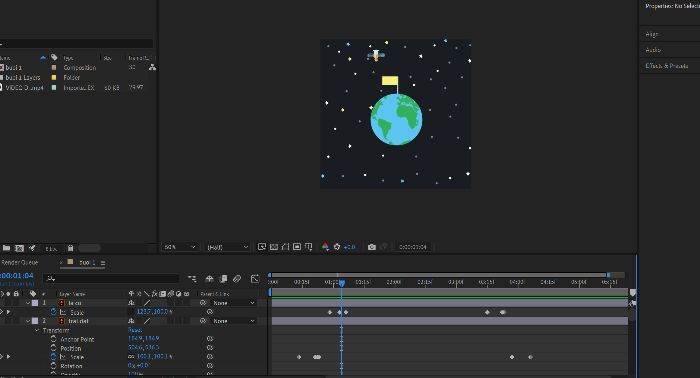
Task: Collapse the Transform property group
Action: tap(37, 330)
